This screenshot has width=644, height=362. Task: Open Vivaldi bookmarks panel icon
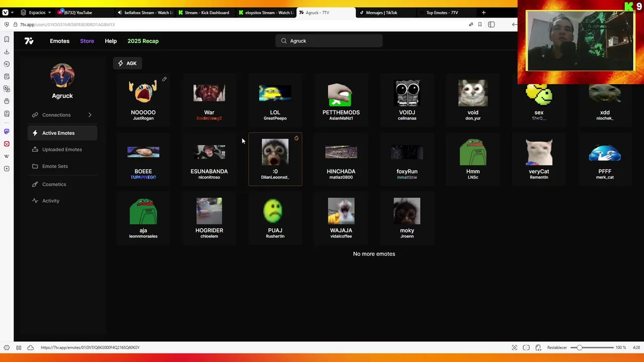coord(7,39)
